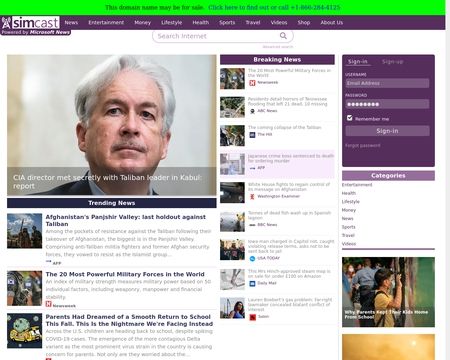Switch to the Sign-up tab

point(392,62)
